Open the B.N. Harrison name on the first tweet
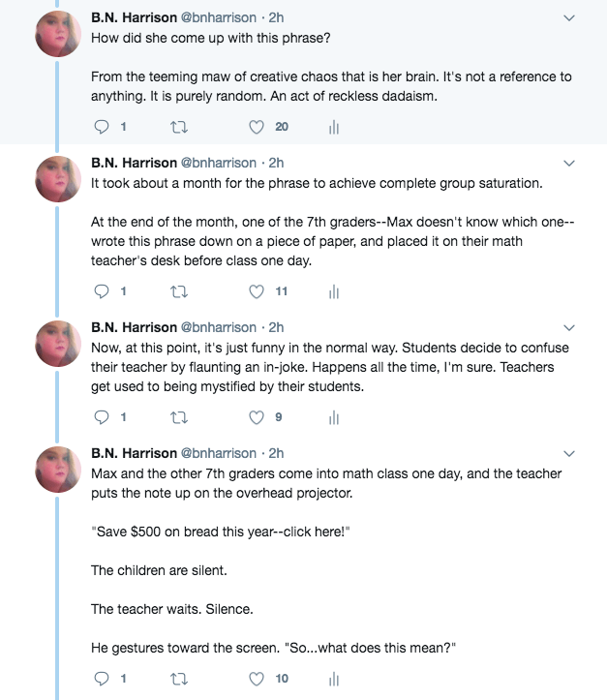The height and width of the screenshot is (700, 607). click(x=134, y=18)
